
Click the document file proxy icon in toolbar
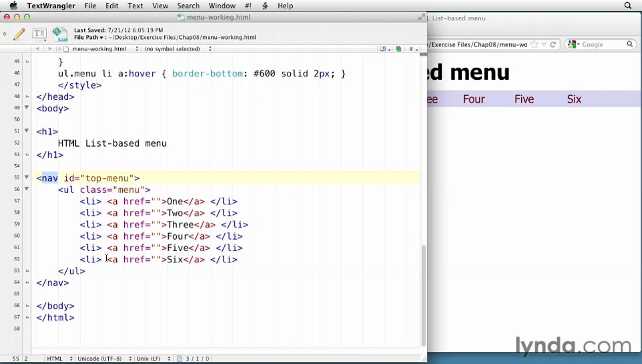pyautogui.click(x=60, y=34)
